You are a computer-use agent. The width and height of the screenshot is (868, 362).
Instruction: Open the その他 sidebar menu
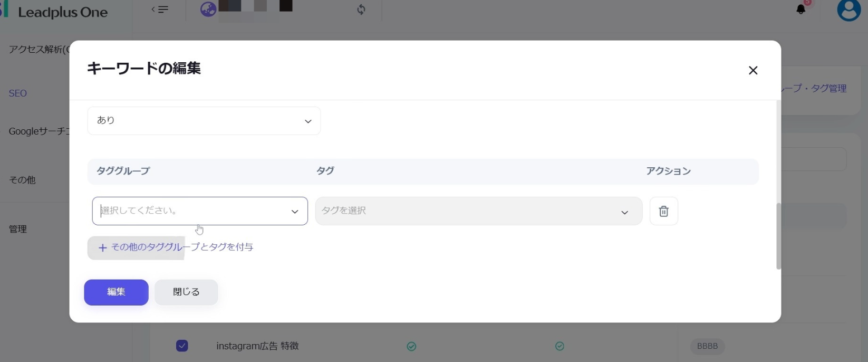pos(22,180)
